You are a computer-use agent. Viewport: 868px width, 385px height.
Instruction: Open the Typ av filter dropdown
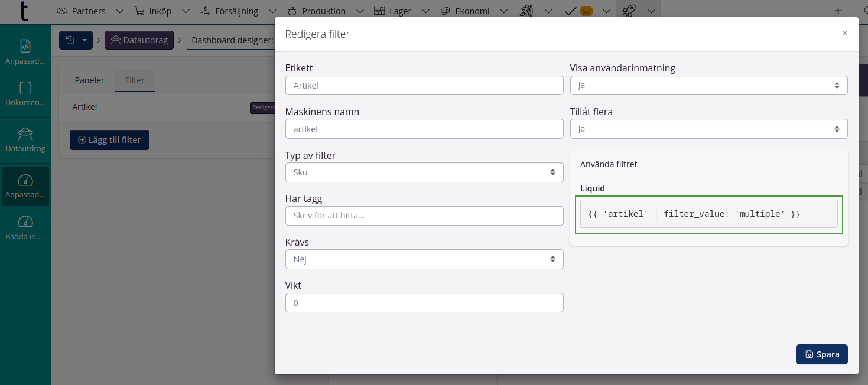pyautogui.click(x=424, y=172)
